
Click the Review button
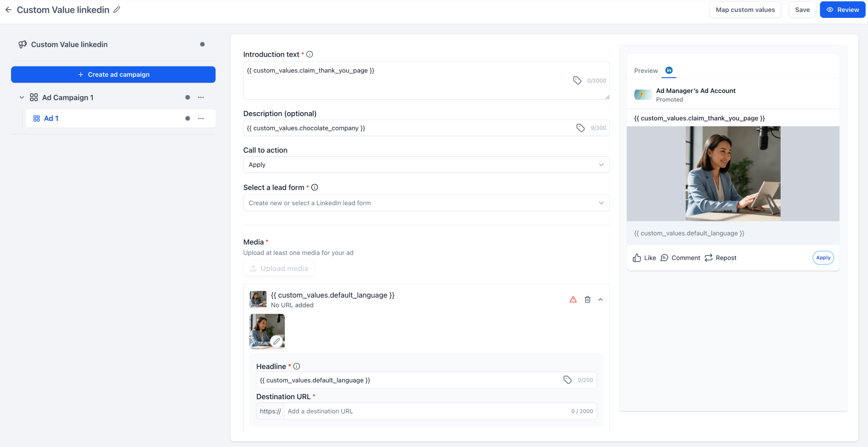(x=843, y=10)
